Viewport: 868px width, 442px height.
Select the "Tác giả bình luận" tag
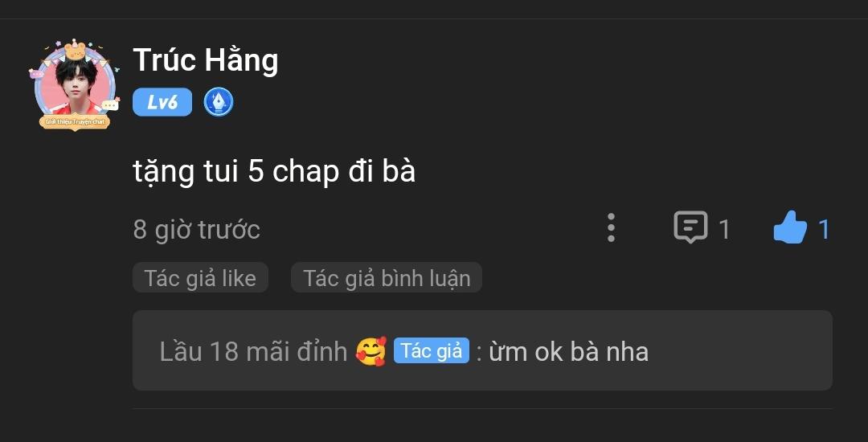pyautogui.click(x=387, y=278)
